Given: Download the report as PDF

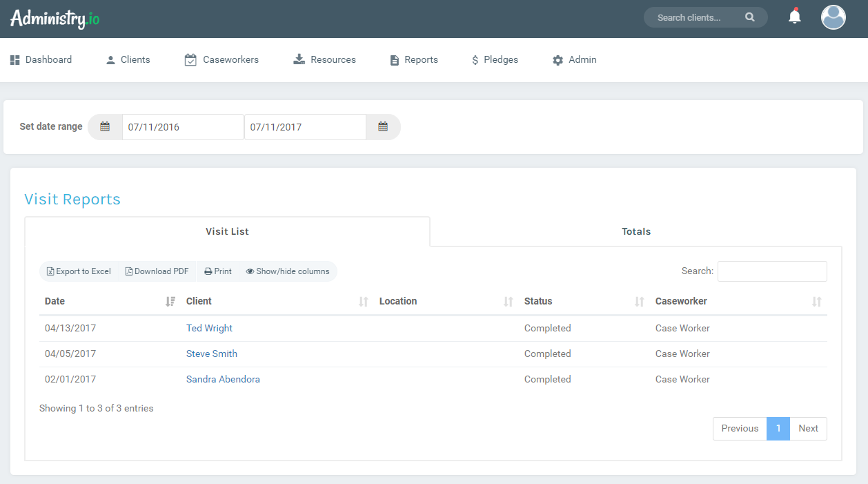Looking at the screenshot, I should [157, 271].
